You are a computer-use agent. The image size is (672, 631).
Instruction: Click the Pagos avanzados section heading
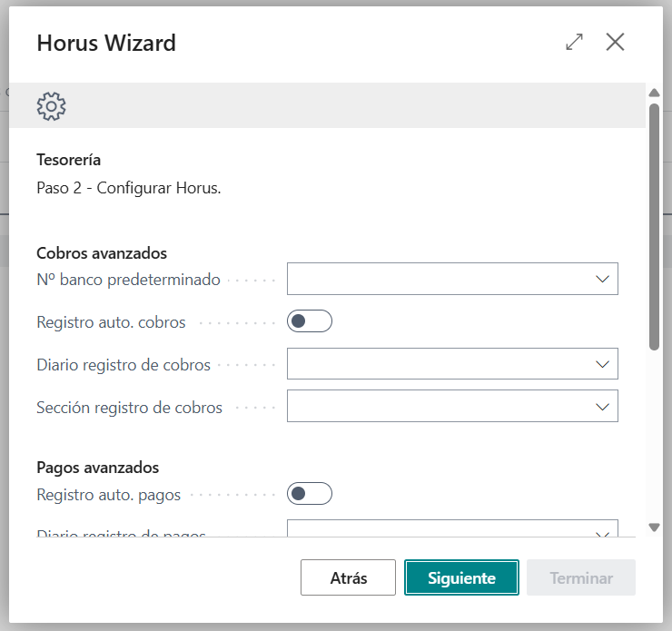click(x=98, y=468)
